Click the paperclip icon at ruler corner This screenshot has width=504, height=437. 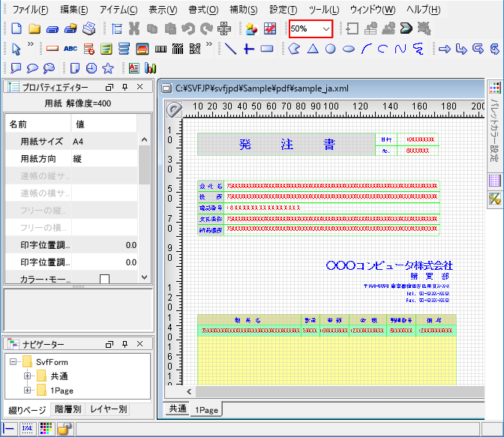click(x=174, y=109)
